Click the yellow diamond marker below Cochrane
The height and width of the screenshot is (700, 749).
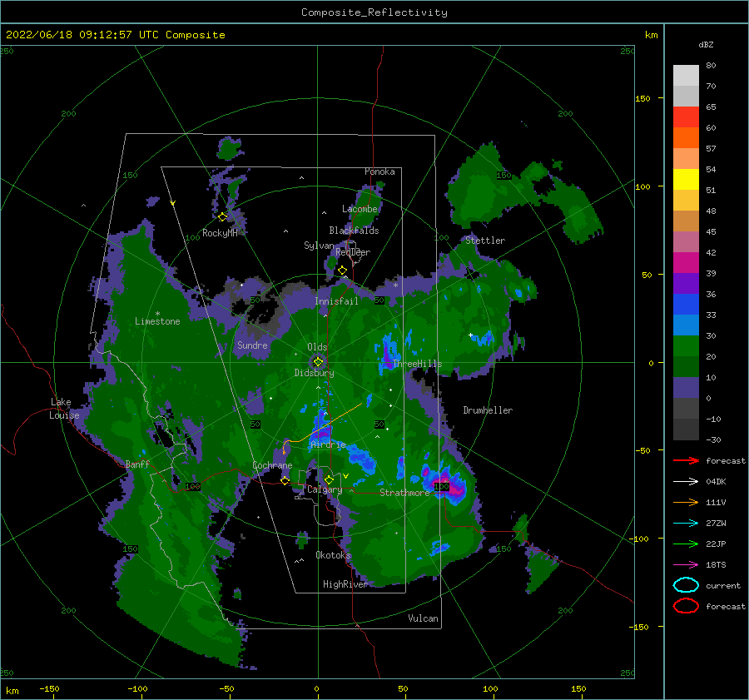coord(285,480)
